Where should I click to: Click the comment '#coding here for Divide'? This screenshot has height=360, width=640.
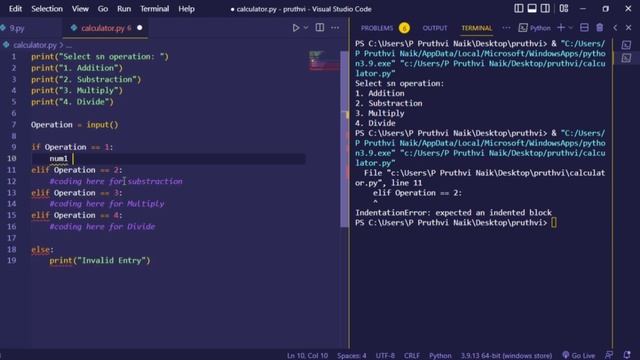102,227
